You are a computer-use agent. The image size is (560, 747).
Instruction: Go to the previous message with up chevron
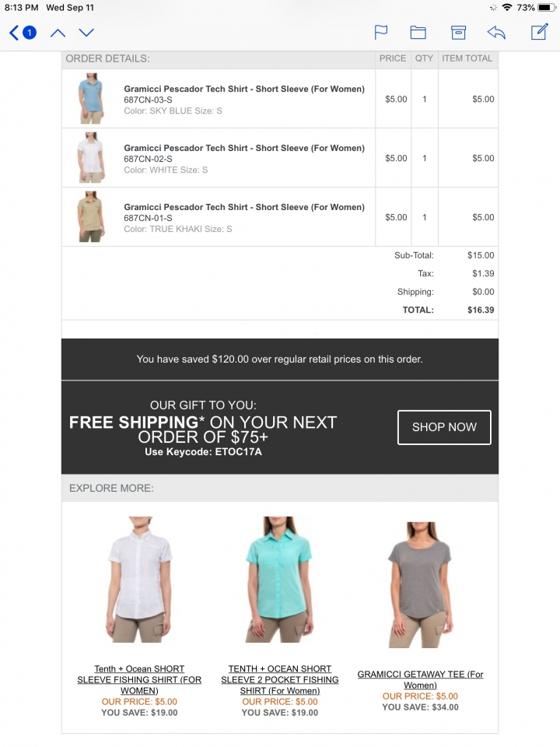58,33
